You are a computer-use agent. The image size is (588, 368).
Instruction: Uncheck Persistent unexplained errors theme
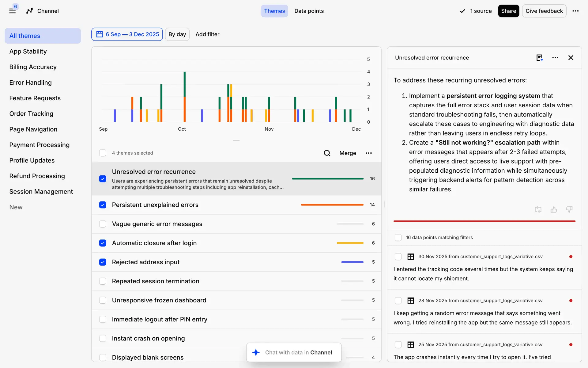tap(103, 205)
